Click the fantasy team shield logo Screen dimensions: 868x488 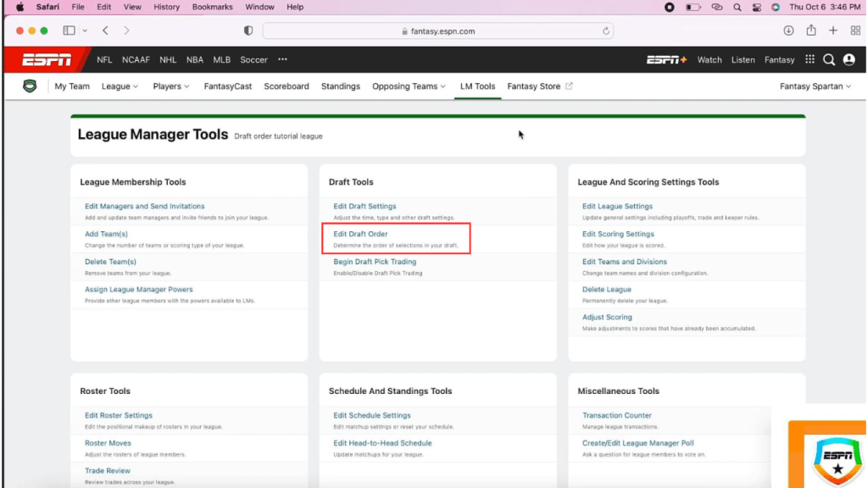pyautogui.click(x=30, y=86)
